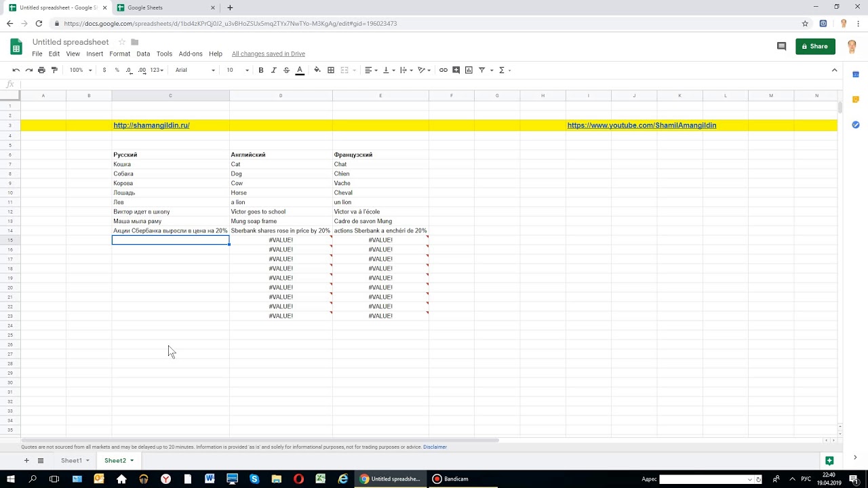Open the Add-ons menu

point(191,54)
